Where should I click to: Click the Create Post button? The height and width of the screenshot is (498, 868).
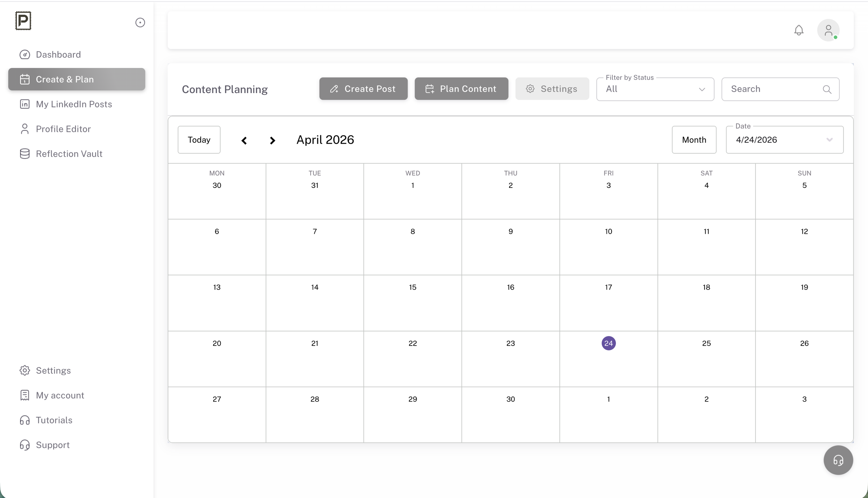point(363,89)
